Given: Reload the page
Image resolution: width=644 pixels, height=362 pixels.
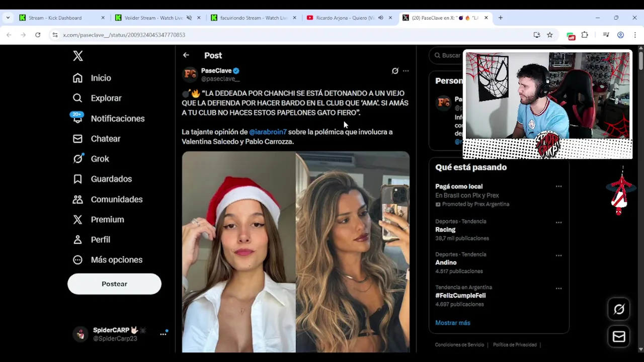Looking at the screenshot, I should tap(38, 35).
